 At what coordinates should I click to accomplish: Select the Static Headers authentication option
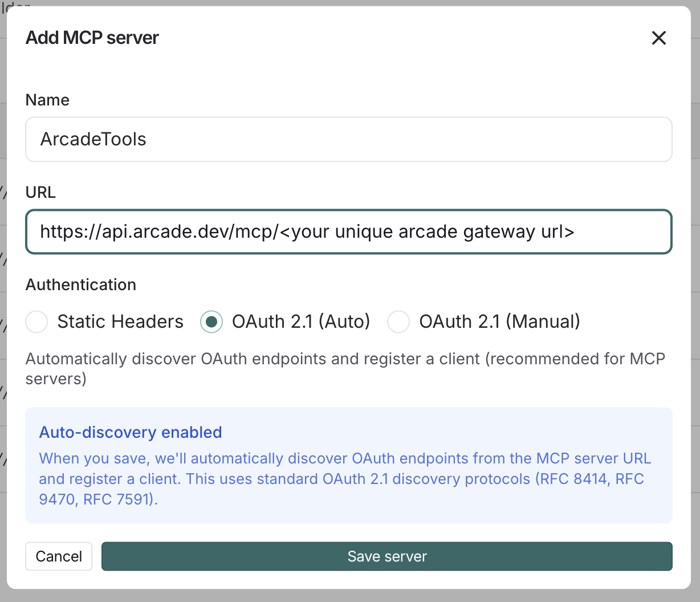36,322
